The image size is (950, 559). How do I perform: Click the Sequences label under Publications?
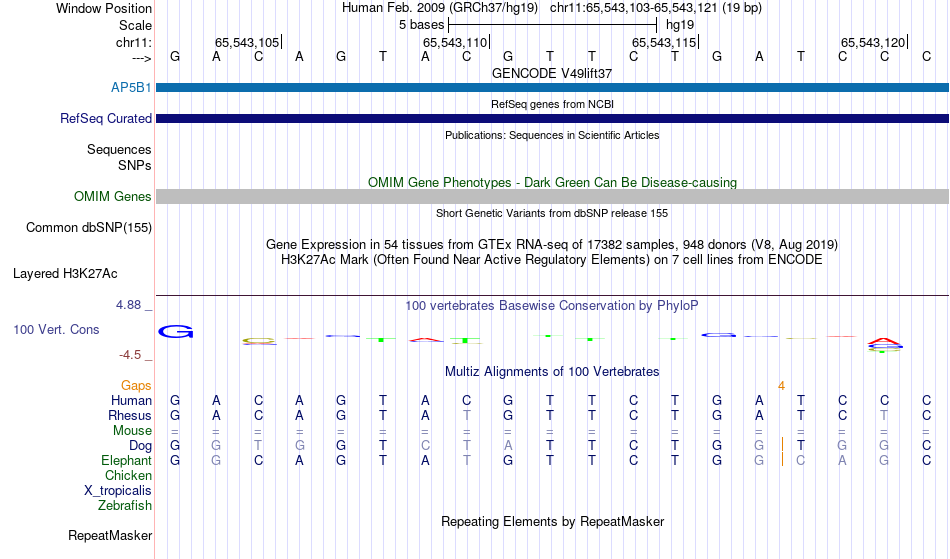pyautogui.click(x=119, y=149)
